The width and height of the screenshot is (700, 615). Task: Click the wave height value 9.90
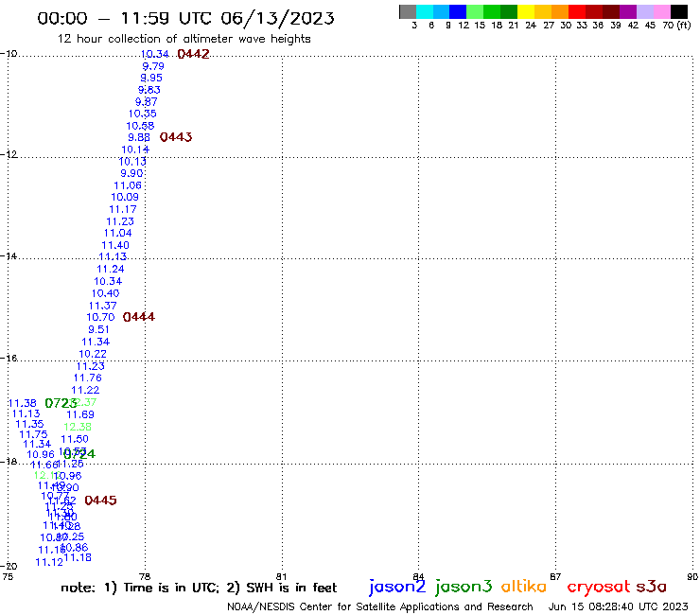coord(131,174)
